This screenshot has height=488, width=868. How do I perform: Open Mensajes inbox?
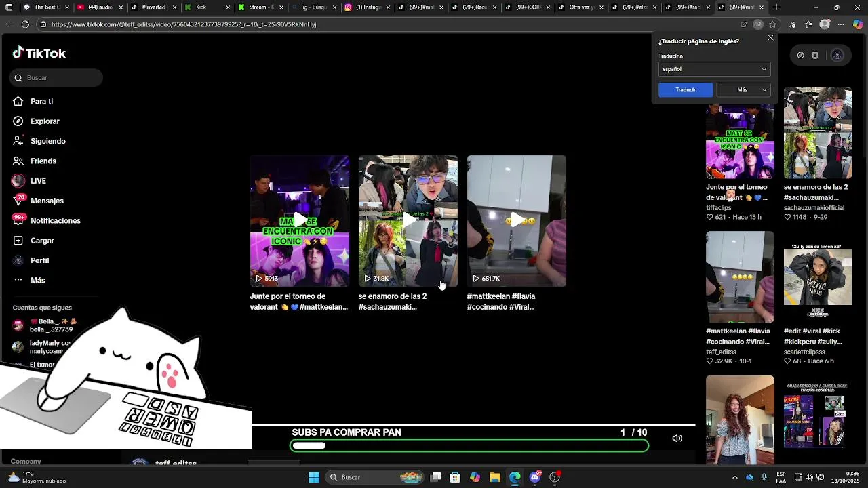point(47,201)
